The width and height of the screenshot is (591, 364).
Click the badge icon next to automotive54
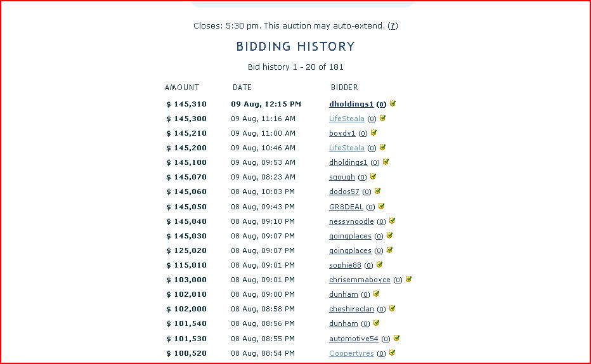point(396,339)
